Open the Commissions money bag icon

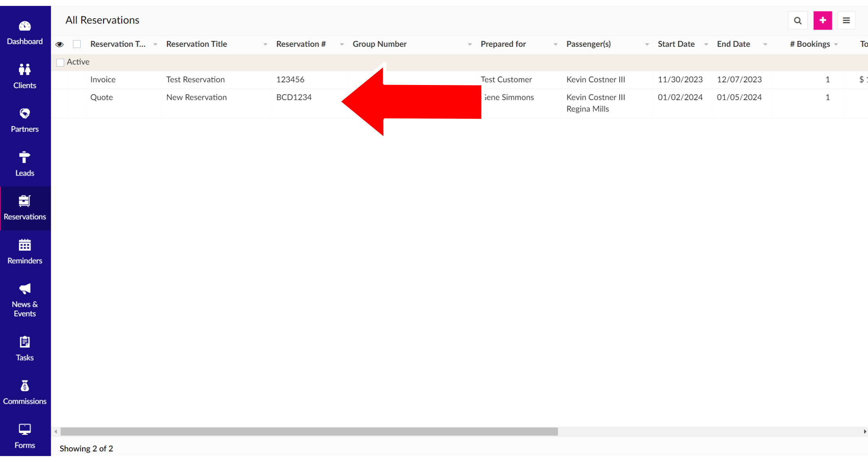pos(25,386)
